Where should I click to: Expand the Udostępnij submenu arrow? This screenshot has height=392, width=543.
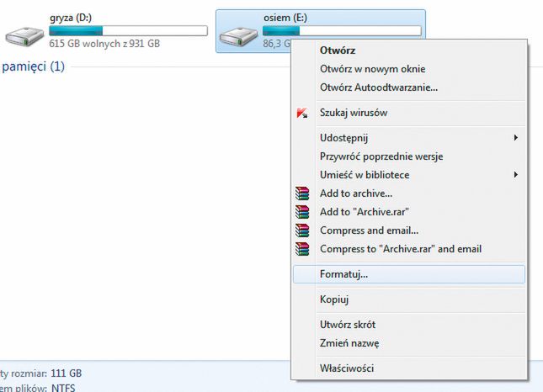click(516, 138)
